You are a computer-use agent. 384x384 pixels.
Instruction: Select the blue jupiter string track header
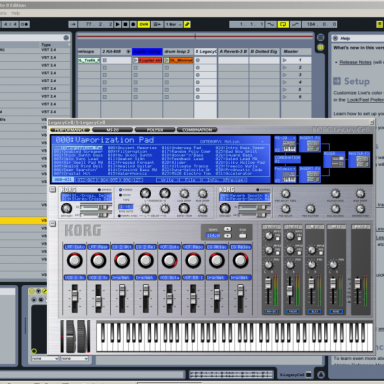click(x=147, y=52)
